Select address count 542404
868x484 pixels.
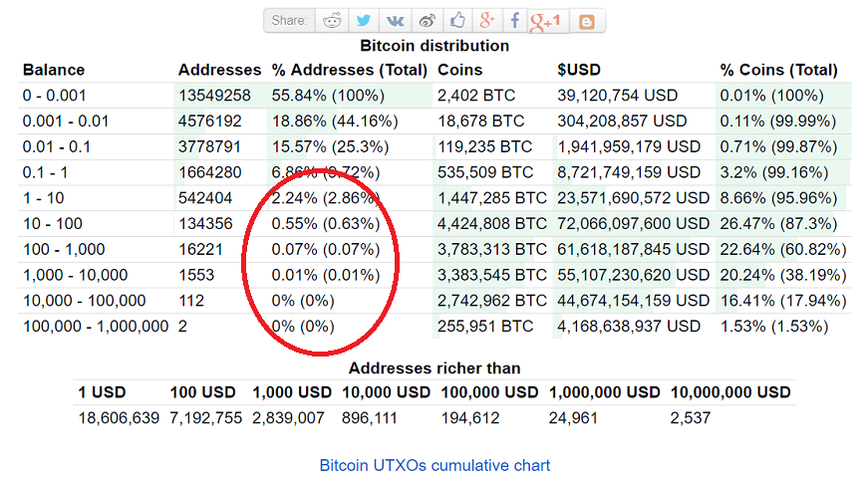[x=205, y=198]
